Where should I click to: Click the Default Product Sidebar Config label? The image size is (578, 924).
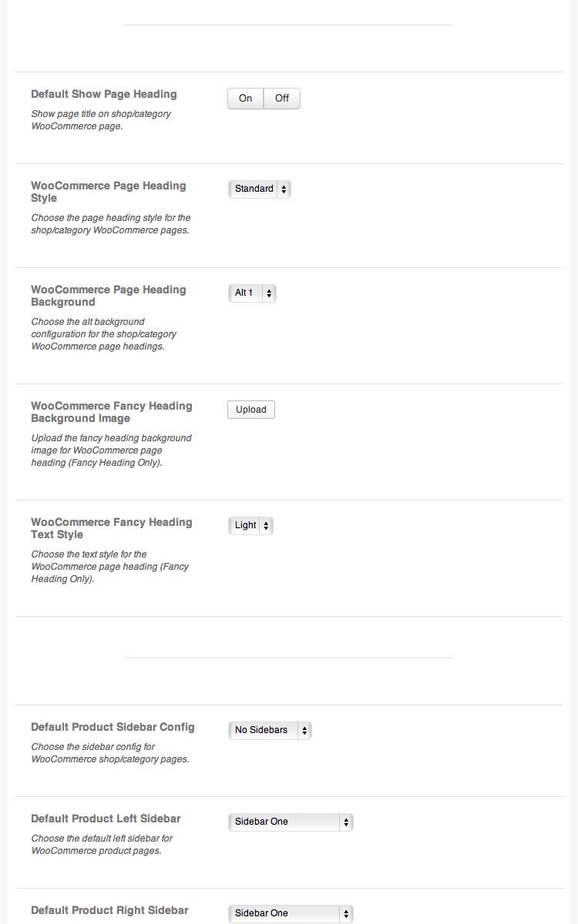(x=113, y=727)
